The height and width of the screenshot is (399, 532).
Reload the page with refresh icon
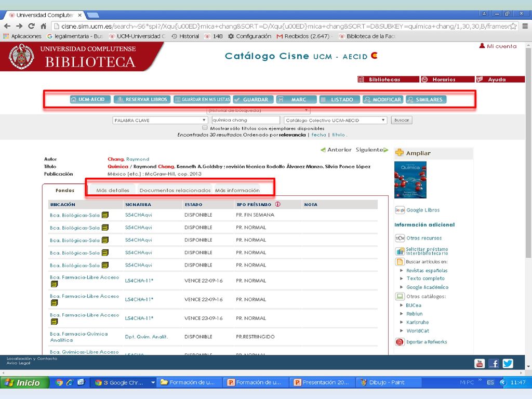click(x=32, y=26)
